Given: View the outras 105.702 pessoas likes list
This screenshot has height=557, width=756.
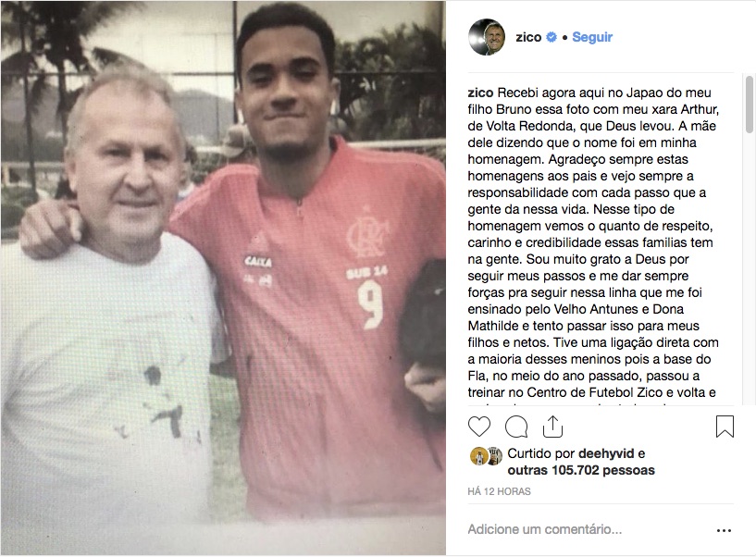Looking at the screenshot, I should click(581, 470).
